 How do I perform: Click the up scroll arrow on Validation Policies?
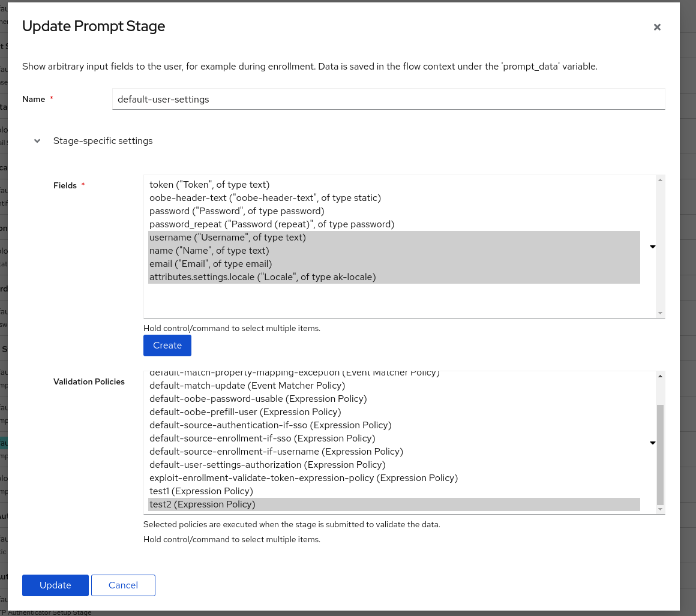pyautogui.click(x=660, y=376)
